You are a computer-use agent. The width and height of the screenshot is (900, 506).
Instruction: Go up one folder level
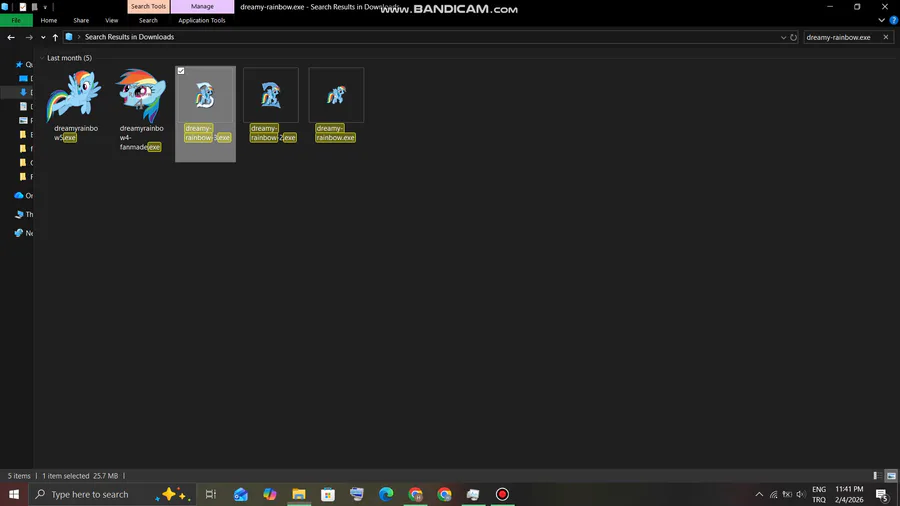click(55, 37)
